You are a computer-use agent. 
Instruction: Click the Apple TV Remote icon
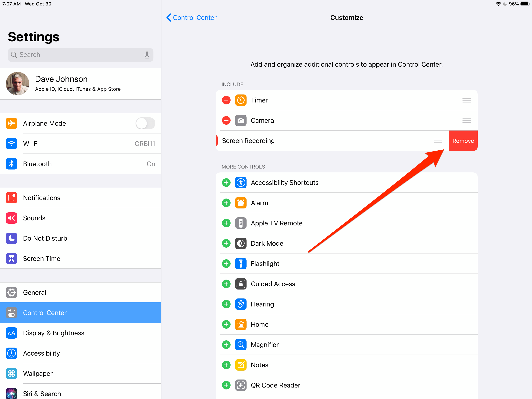click(241, 223)
